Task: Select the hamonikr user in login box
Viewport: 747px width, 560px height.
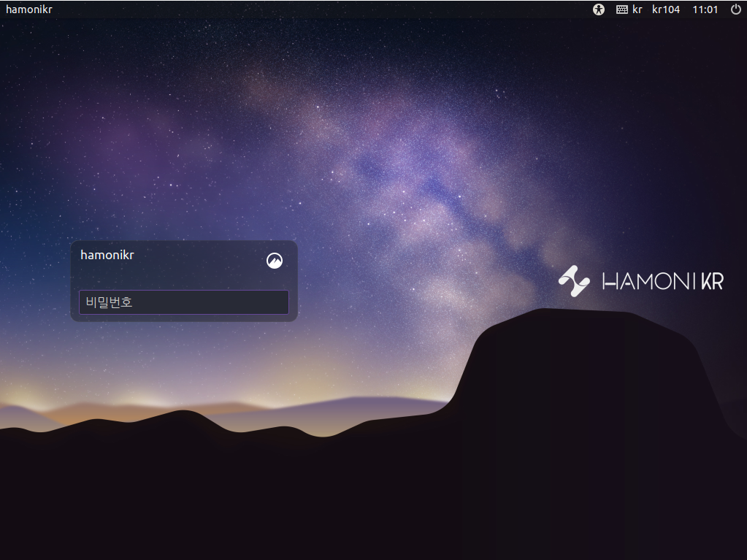Action: coord(107,255)
